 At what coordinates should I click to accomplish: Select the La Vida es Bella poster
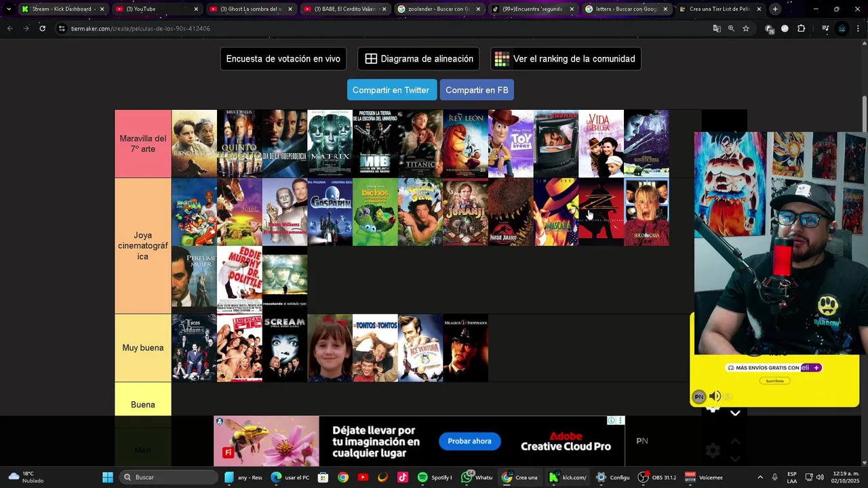coord(601,144)
